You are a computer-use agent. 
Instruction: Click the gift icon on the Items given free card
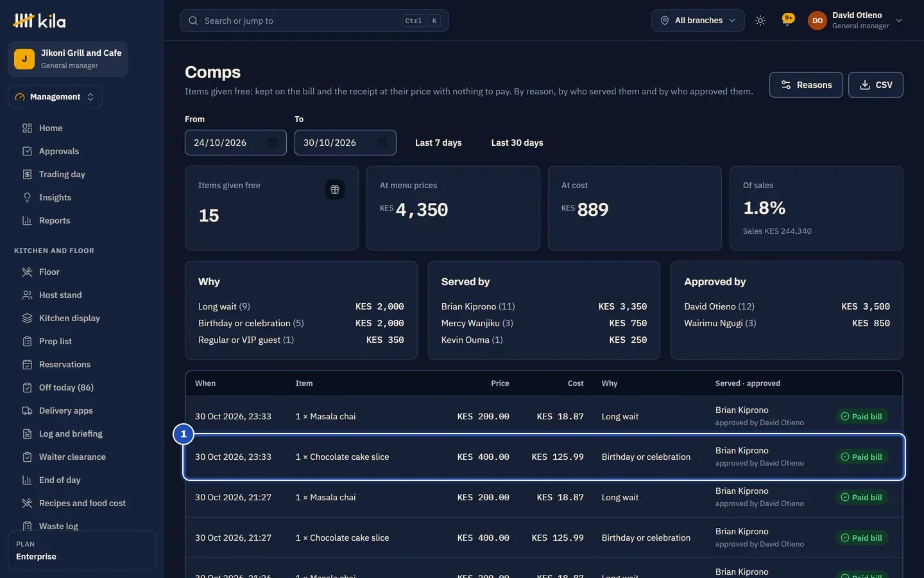tap(335, 189)
